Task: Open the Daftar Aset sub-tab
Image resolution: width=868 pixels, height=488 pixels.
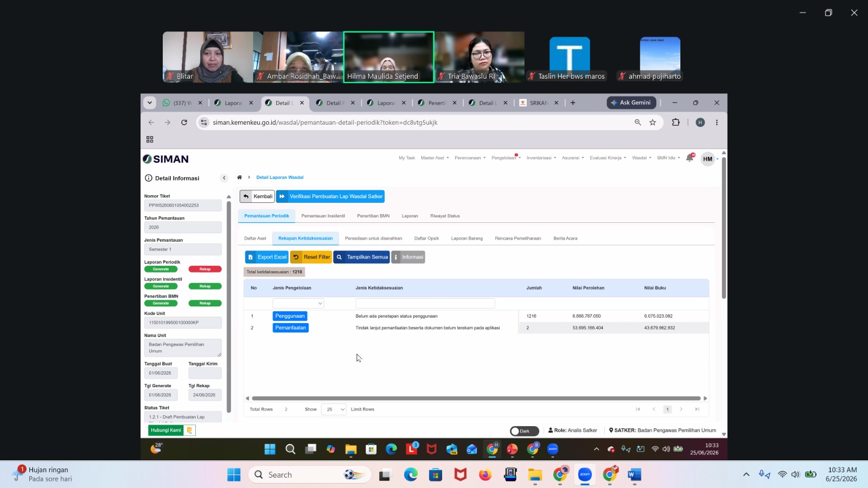Action: pyautogui.click(x=255, y=238)
